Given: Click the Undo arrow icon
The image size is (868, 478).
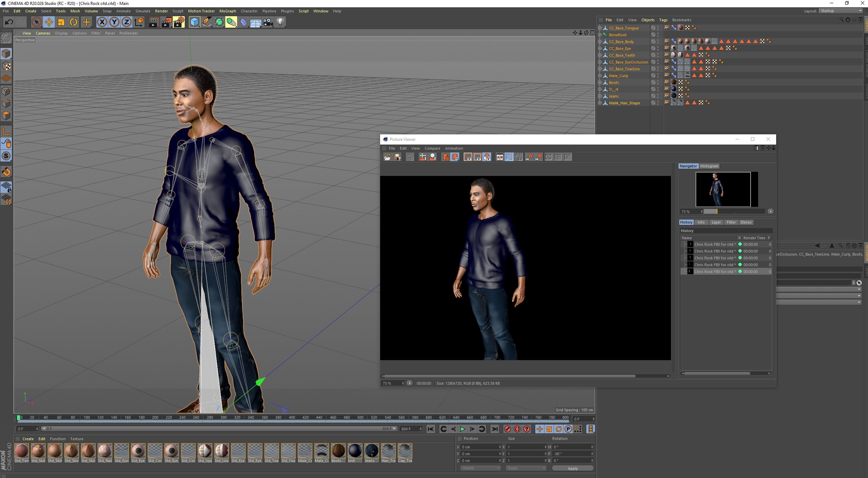Looking at the screenshot, I should [9, 22].
